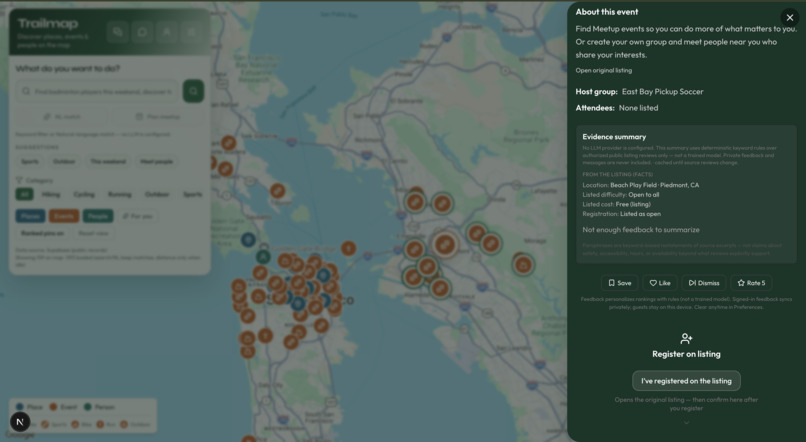Viewport: 806px width, 442px height.
Task: Click the Beach Play Field · Piedmont, CA location
Action: [654, 185]
